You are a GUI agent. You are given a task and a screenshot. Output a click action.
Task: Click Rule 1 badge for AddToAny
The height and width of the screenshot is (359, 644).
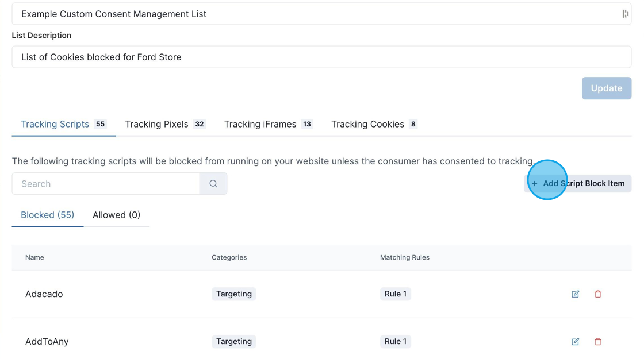(396, 341)
